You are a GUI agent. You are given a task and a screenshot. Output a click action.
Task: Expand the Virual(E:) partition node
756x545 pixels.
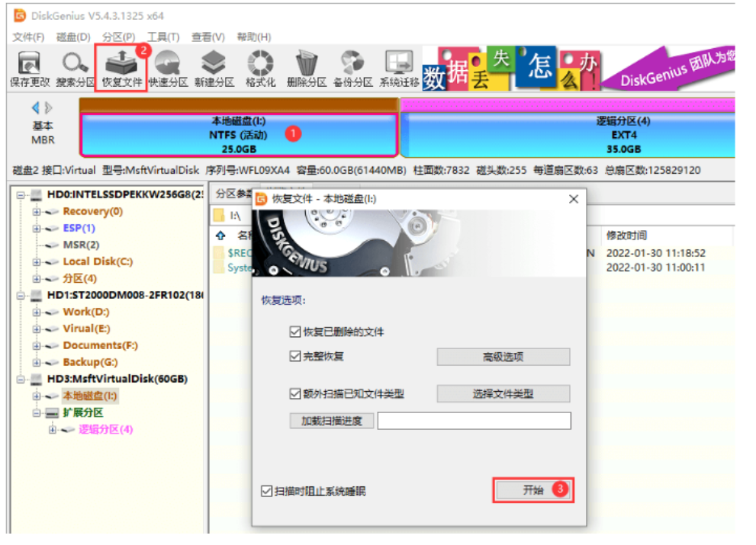pyautogui.click(x=36, y=329)
